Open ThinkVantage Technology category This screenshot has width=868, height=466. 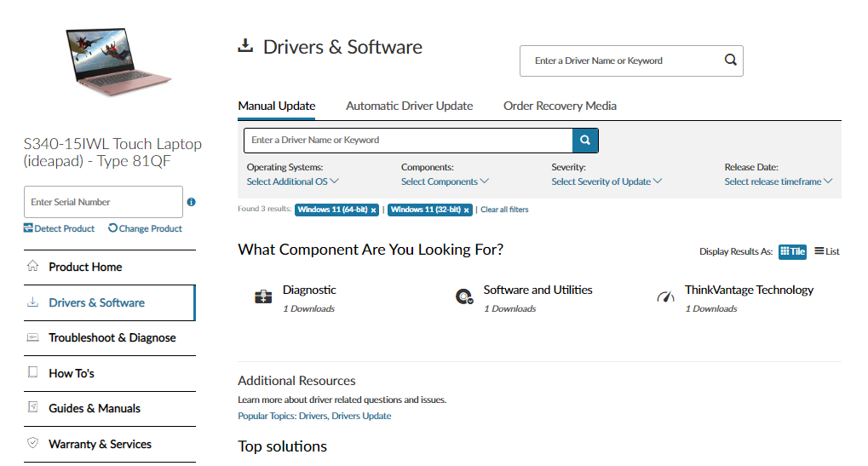click(749, 290)
